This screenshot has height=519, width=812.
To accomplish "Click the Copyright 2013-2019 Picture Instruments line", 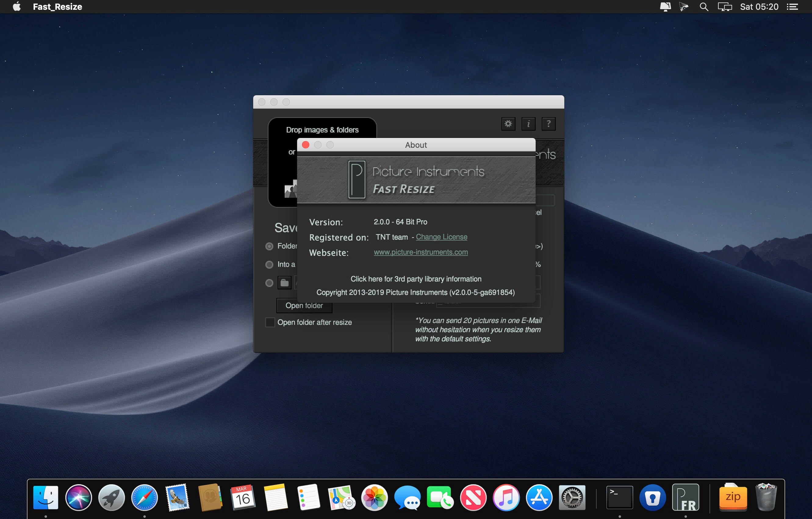I will [x=415, y=292].
